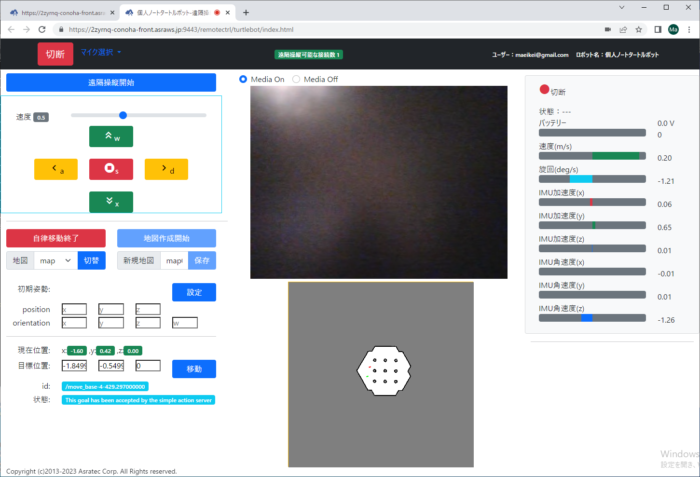This screenshot has height=477, width=700.
Task: Switch to the first browser tab
Action: [60, 12]
